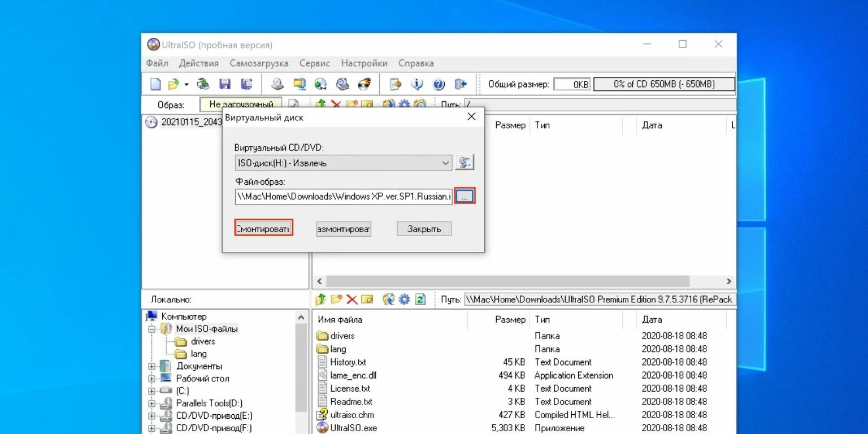The image size is (868, 434).
Task: Click the UltraISO.exe disc file icon
Action: [x=323, y=428]
